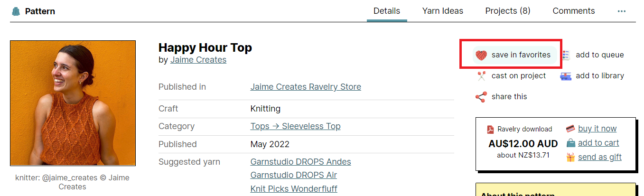Click the scissors cast on project icon

(481, 76)
